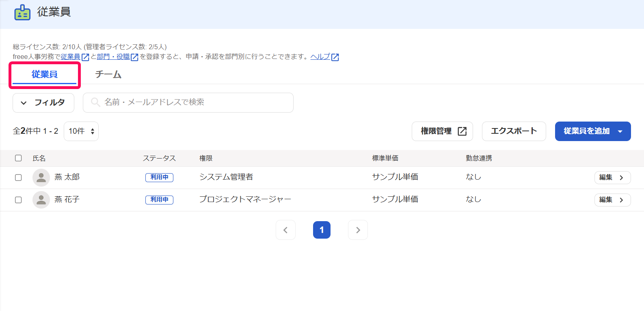Open the 10件 page size selector
The height and width of the screenshot is (311, 644).
pyautogui.click(x=81, y=131)
